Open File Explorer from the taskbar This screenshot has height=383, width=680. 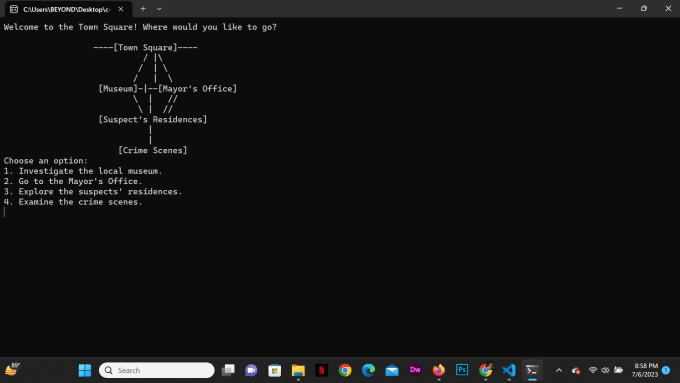(x=298, y=370)
